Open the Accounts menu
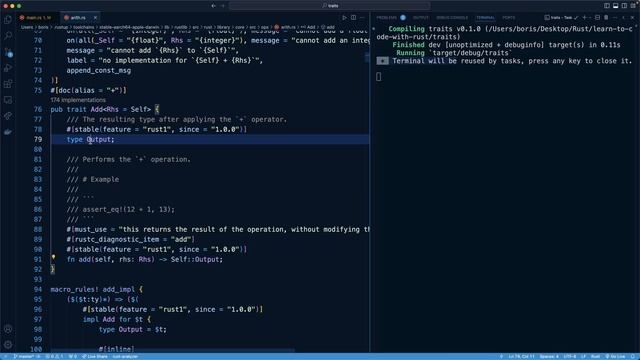Screen dimensions: 640x360 coord(8,329)
